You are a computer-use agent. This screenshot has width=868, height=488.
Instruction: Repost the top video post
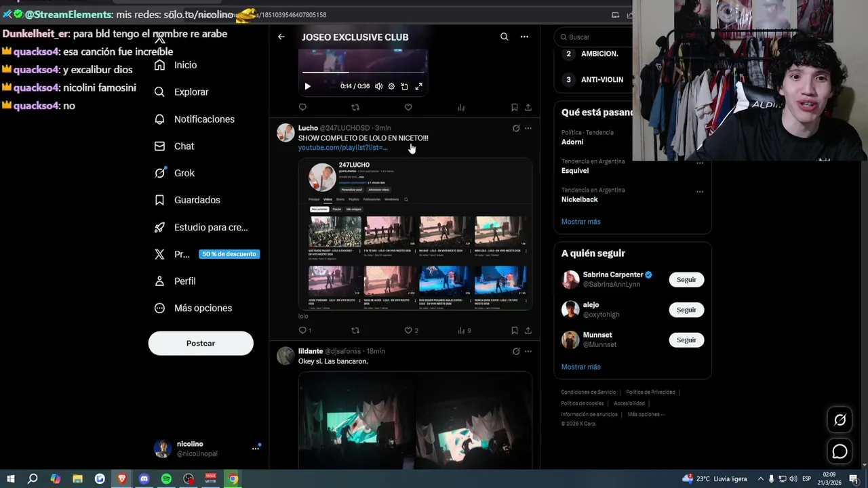[x=355, y=107]
